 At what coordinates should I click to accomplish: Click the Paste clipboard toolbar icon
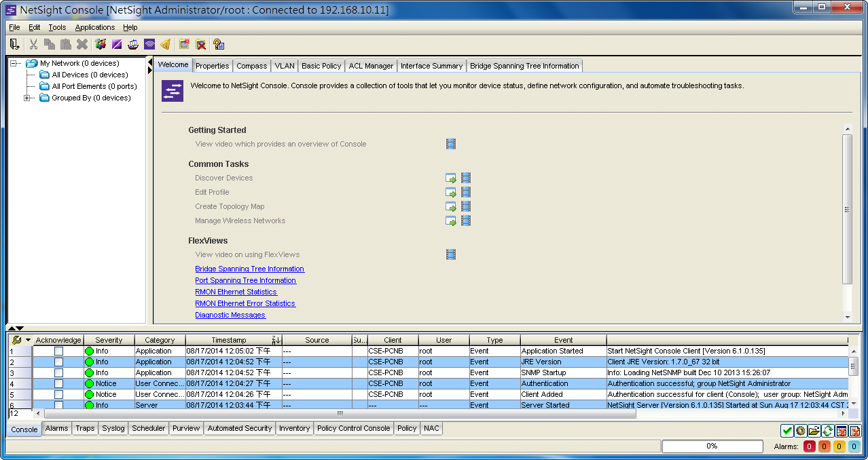click(x=66, y=44)
